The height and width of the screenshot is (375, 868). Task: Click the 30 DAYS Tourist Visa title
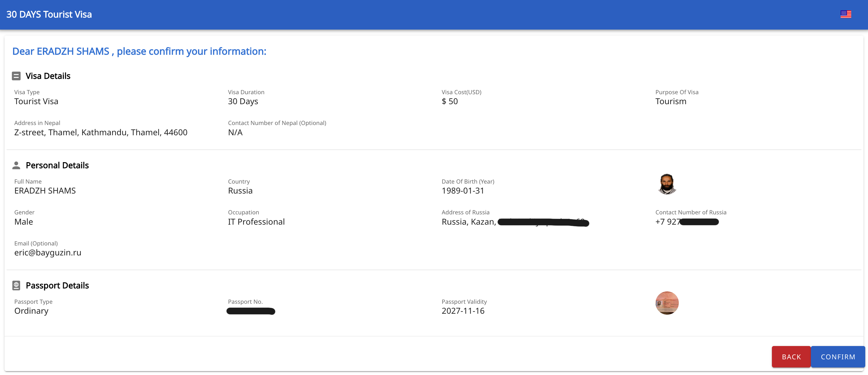pyautogui.click(x=49, y=14)
